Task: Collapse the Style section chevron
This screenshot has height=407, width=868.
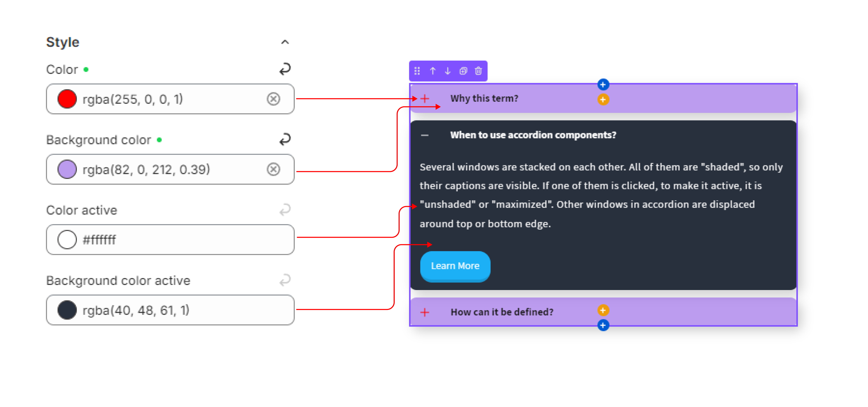Action: point(285,42)
